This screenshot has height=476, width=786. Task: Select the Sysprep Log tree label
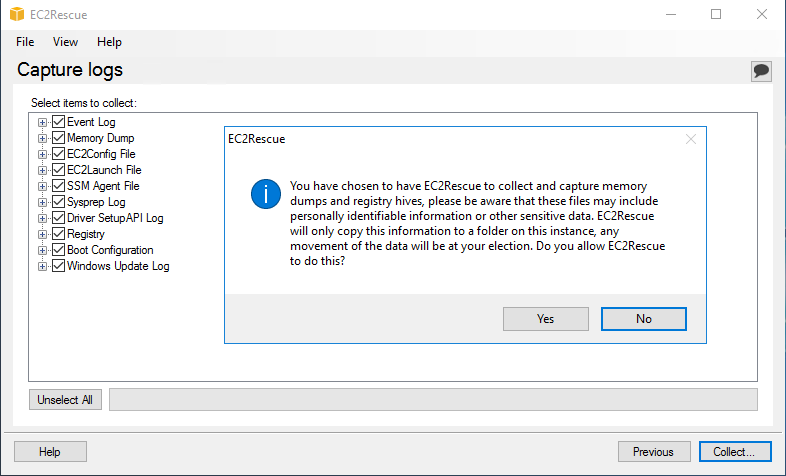pos(96,202)
